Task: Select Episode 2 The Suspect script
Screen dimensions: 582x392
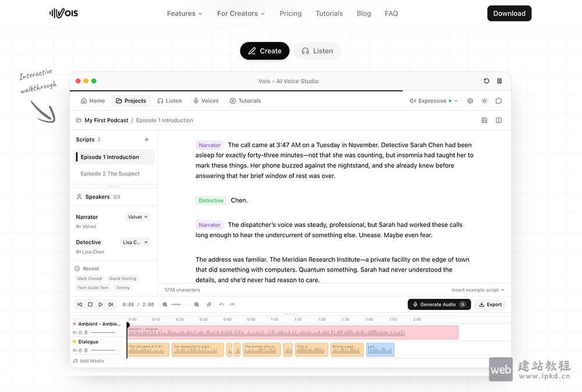Action: [x=110, y=173]
